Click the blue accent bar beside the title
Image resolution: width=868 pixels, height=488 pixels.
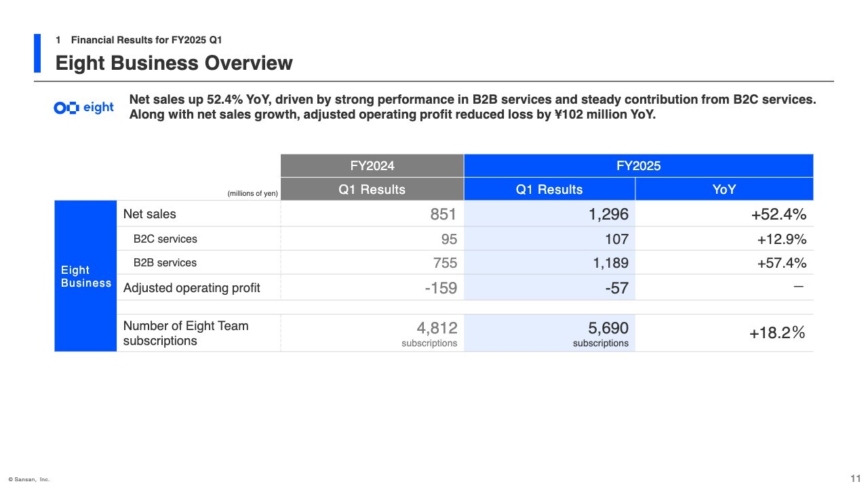37,53
